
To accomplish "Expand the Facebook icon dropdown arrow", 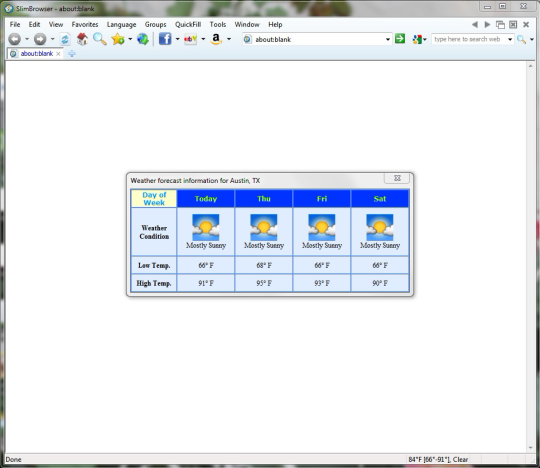I will pyautogui.click(x=177, y=39).
